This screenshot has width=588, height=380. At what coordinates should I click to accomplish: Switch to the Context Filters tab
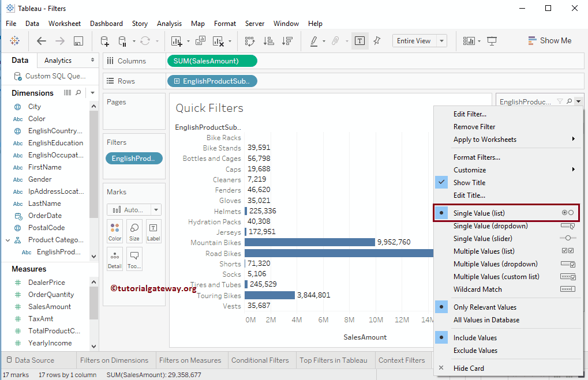[401, 360]
